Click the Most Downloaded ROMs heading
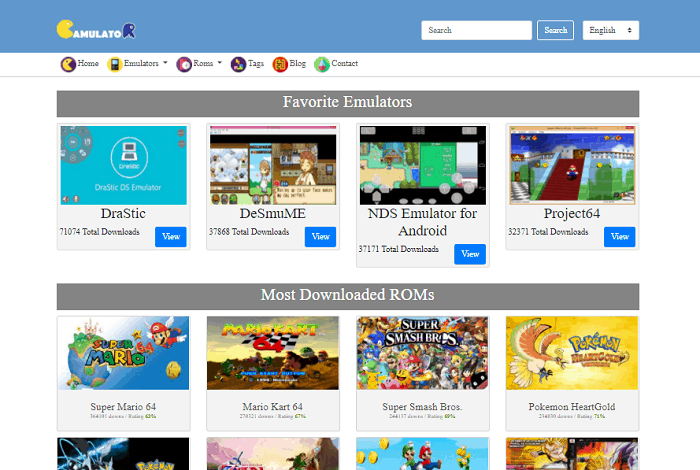 348,295
